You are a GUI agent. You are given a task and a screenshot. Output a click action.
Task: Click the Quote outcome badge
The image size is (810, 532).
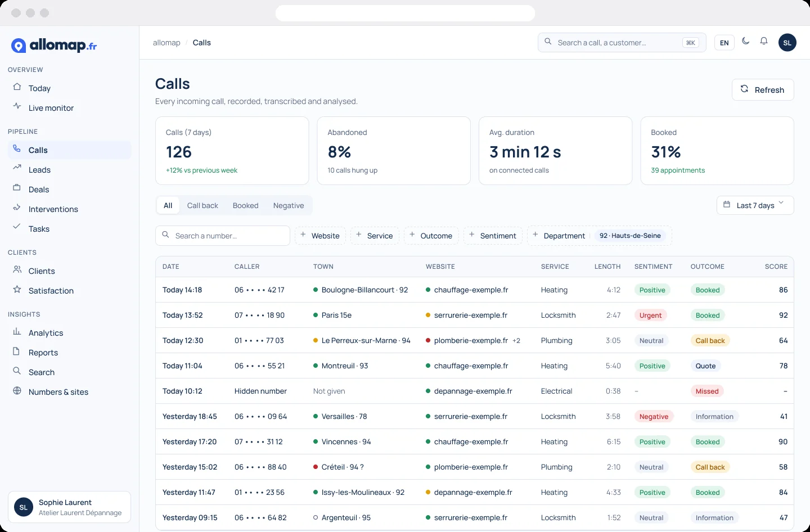tap(705, 366)
